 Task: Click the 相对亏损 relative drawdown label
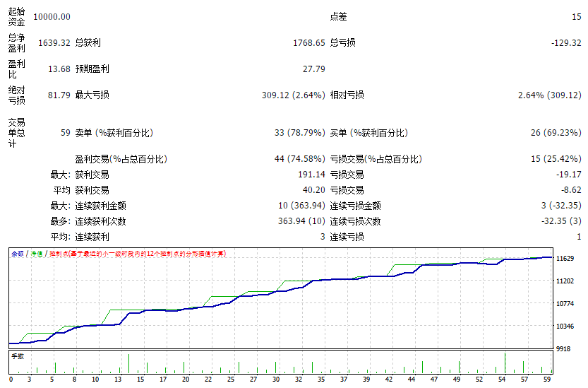point(347,95)
